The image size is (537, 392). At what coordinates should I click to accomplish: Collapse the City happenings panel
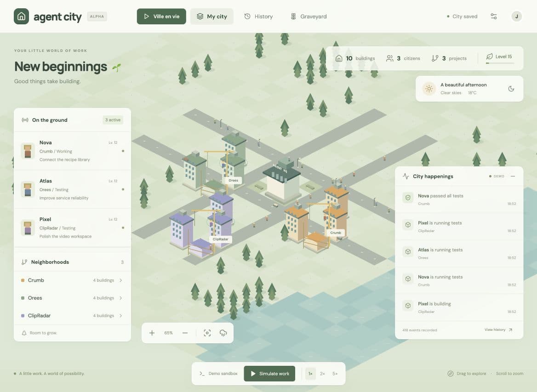[x=513, y=176]
